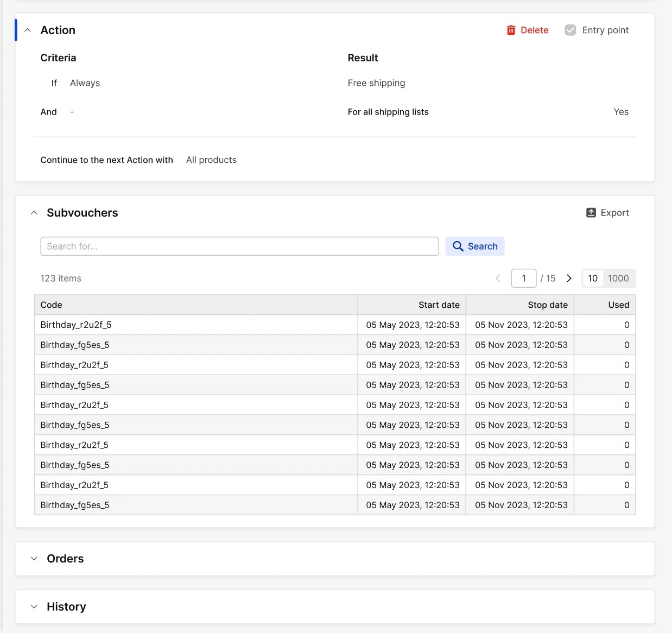The height and width of the screenshot is (633, 672).
Task: Focus the subvoucher search input field
Action: pyautogui.click(x=239, y=246)
